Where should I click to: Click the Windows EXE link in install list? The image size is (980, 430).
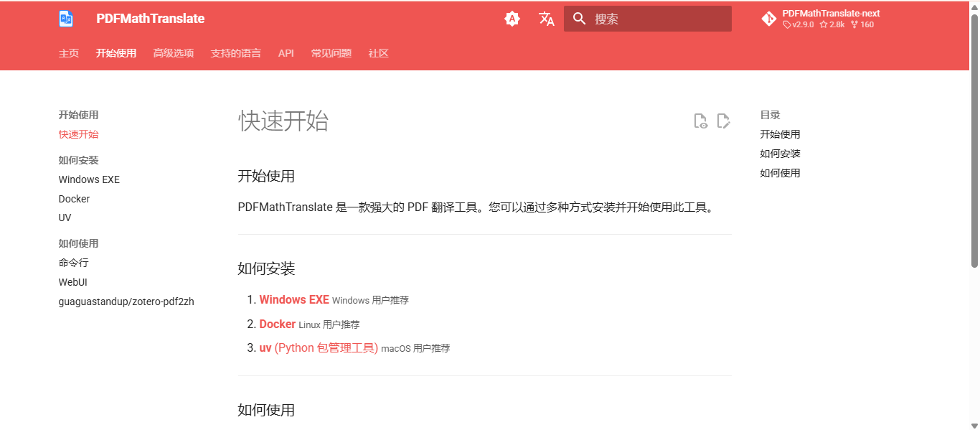click(294, 299)
